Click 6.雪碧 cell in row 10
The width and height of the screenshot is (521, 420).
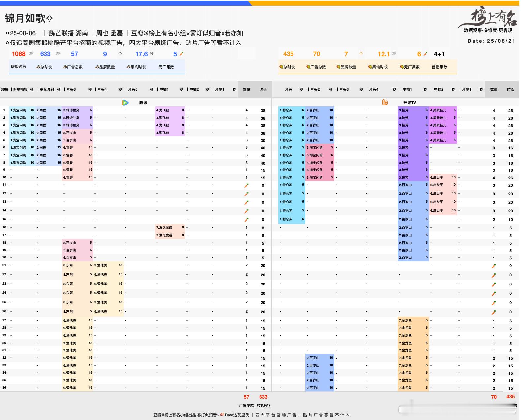click(x=77, y=177)
